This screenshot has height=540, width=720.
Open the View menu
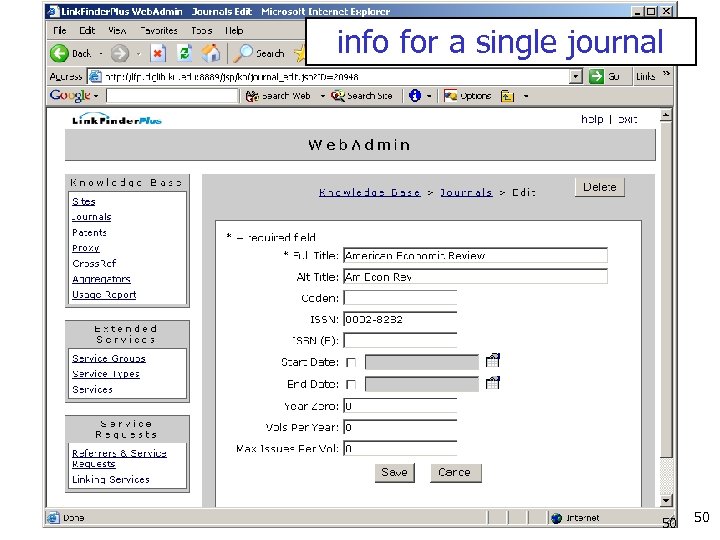pos(117,31)
